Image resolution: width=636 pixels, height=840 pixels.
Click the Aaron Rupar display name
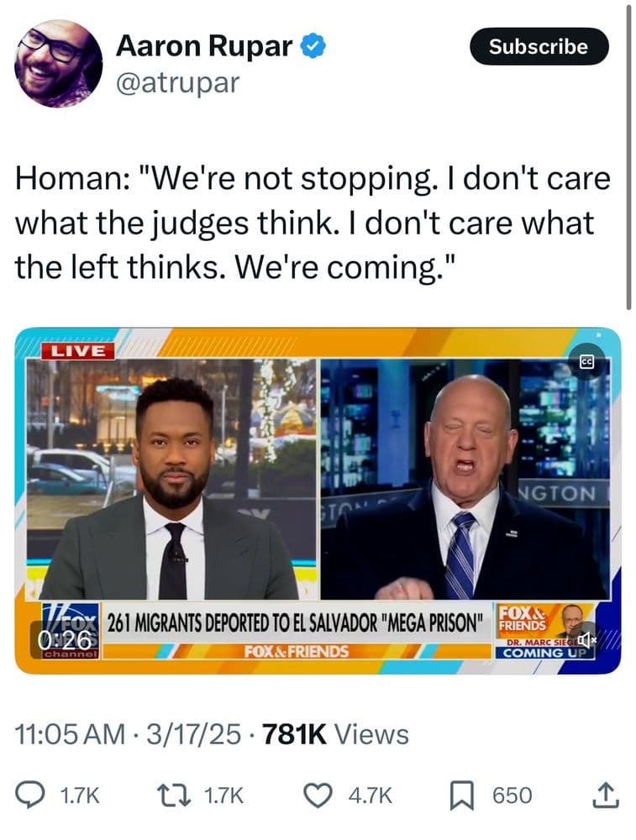click(204, 45)
